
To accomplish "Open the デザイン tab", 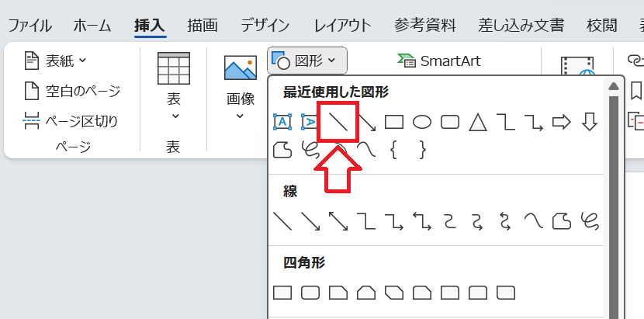I will pos(265,26).
